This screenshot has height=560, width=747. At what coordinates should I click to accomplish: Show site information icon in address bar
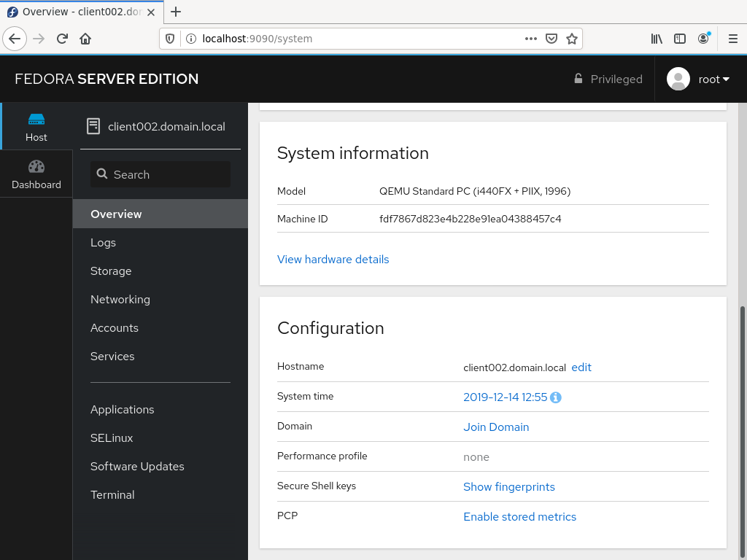[190, 39]
